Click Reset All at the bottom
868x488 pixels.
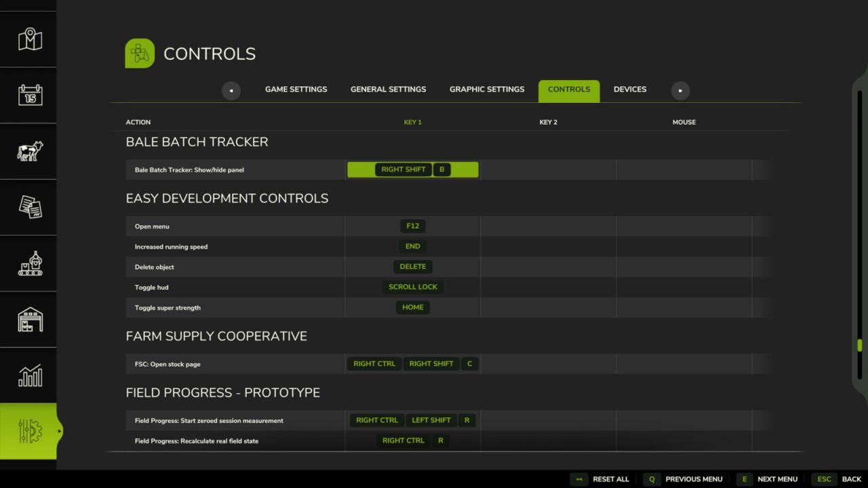click(x=599, y=479)
